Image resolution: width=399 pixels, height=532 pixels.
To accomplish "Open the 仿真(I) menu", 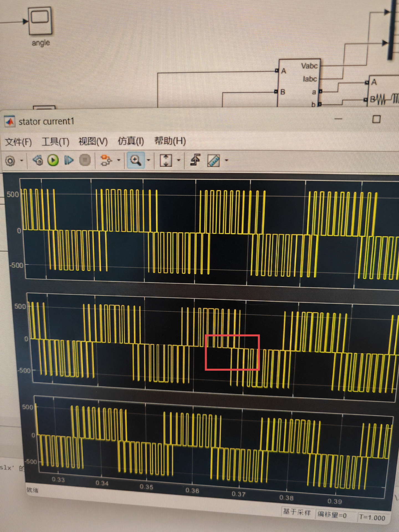I will pos(131,141).
